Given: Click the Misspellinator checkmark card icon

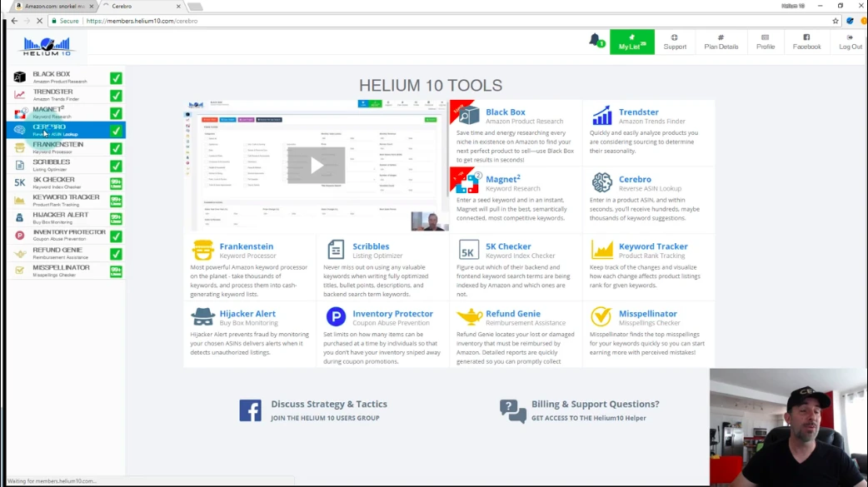Looking at the screenshot, I should [x=601, y=317].
